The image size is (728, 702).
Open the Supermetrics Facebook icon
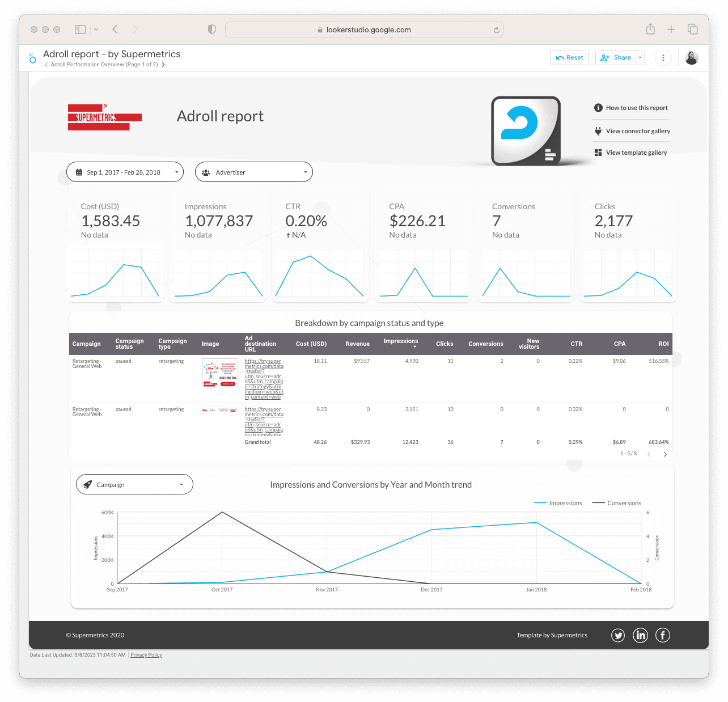pos(663,635)
